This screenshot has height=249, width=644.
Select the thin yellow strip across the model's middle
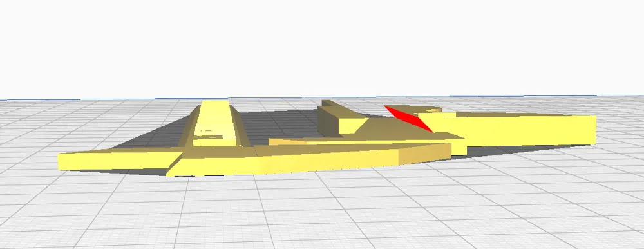coord(361,141)
